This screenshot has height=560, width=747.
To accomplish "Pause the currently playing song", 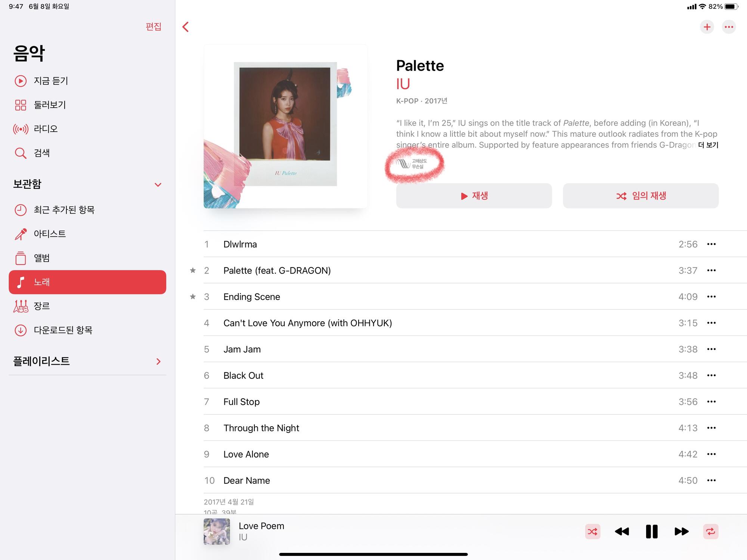I will [652, 531].
